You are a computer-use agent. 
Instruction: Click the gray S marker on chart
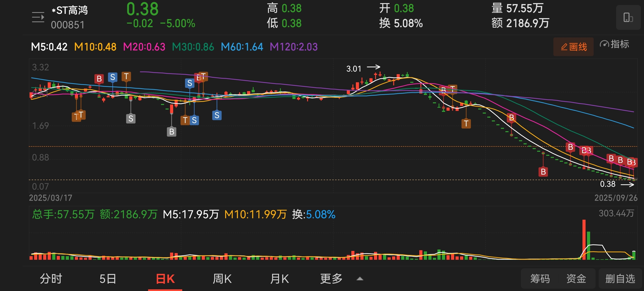[131, 119]
